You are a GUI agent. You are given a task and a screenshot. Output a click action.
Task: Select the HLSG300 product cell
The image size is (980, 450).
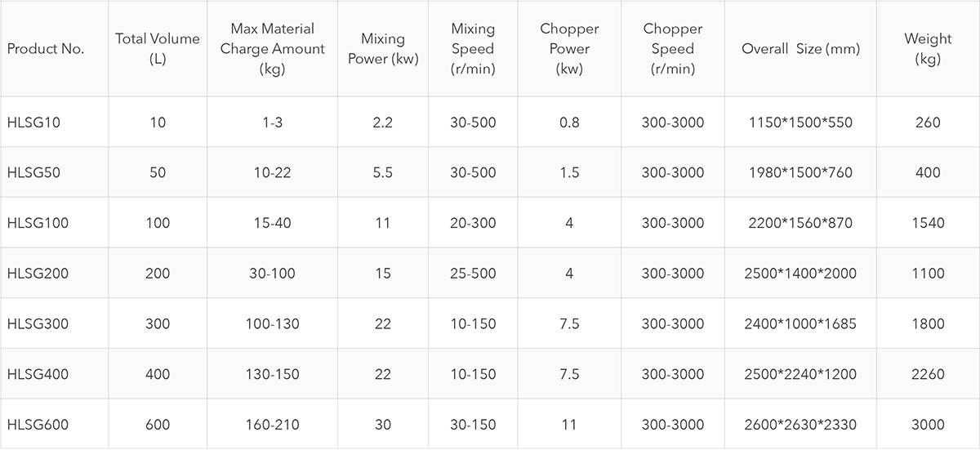point(38,323)
